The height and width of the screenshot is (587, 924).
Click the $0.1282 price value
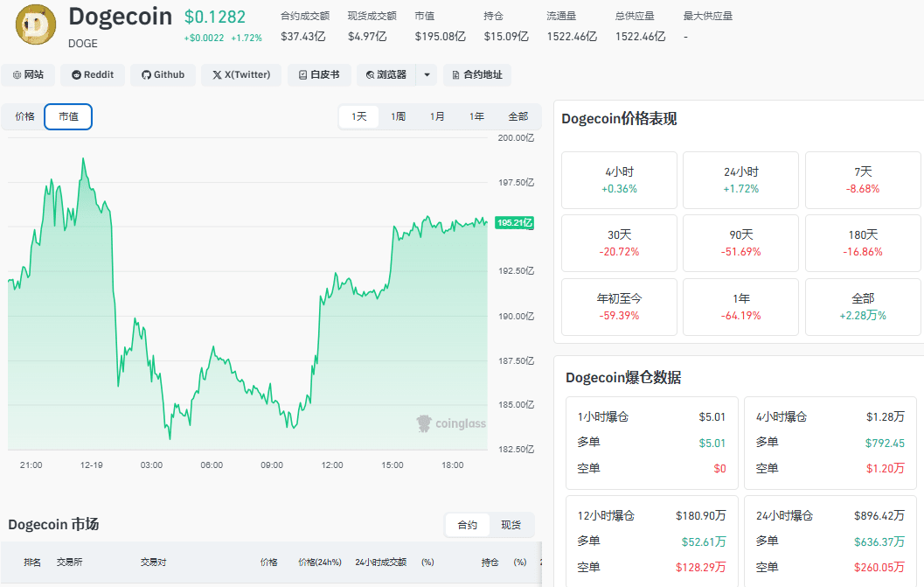215,17
